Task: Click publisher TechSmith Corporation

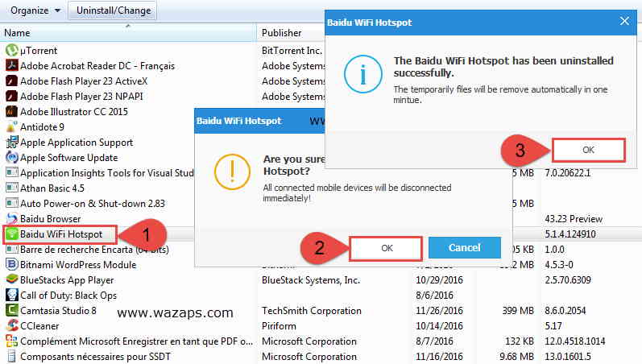Action: [312, 311]
